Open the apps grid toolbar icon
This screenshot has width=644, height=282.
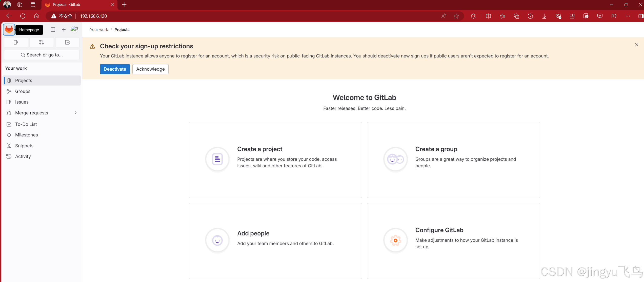[572, 16]
